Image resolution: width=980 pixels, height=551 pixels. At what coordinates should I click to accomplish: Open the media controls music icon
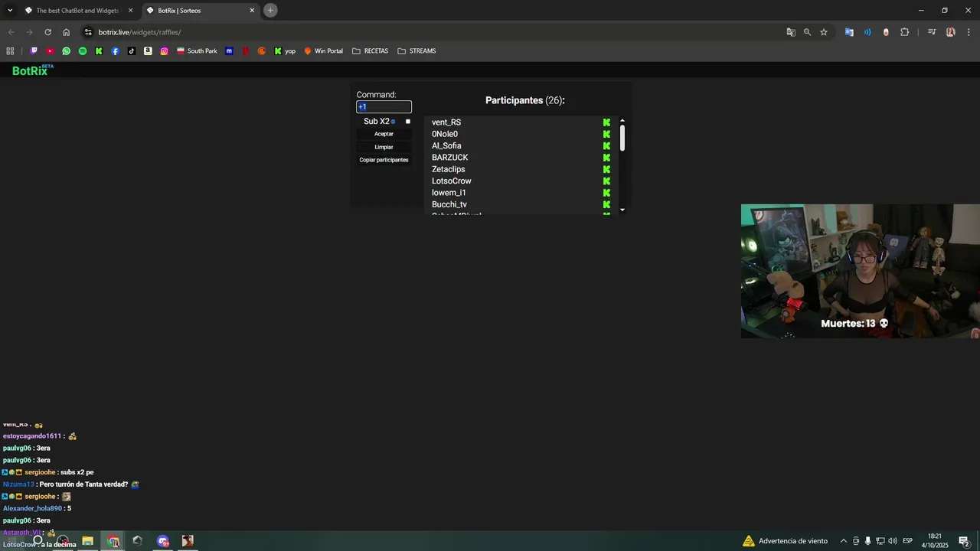click(932, 32)
